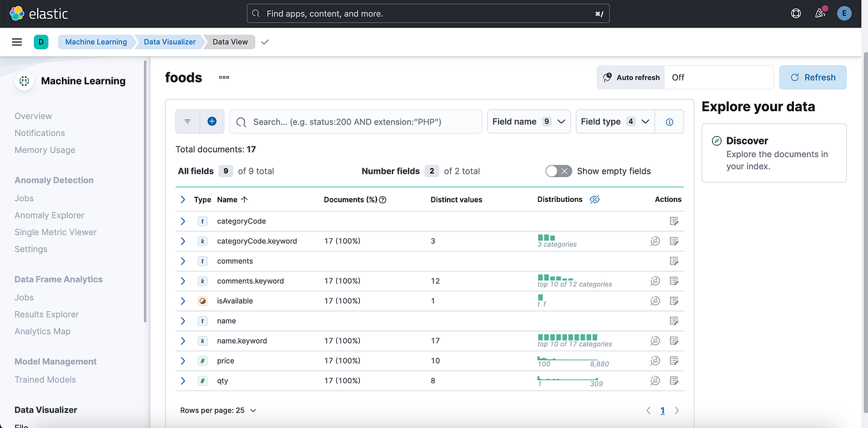Hide distributions with the eye-slash toggle
The image size is (868, 428).
pyautogui.click(x=594, y=199)
